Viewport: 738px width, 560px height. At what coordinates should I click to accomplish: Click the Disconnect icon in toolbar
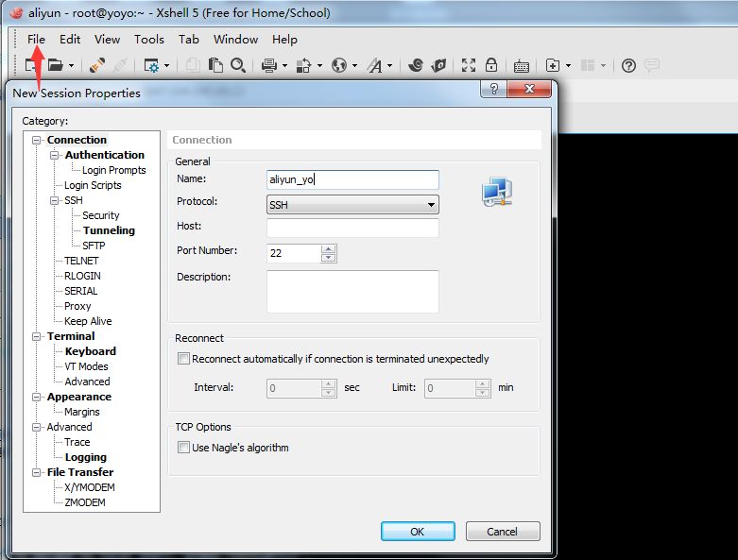click(121, 65)
